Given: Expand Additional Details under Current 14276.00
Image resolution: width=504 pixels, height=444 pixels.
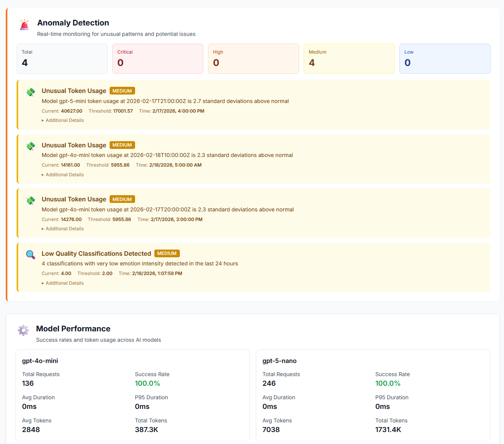Looking at the screenshot, I should pyautogui.click(x=63, y=229).
